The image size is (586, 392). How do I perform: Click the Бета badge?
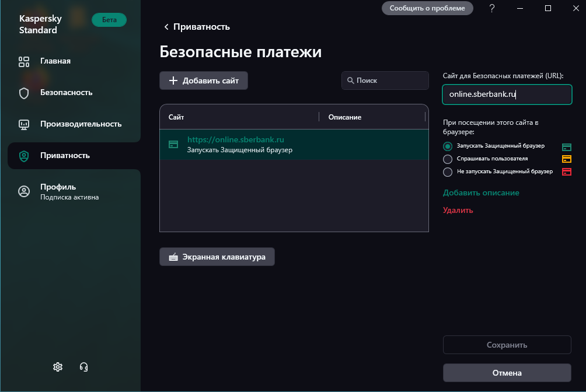click(x=109, y=20)
